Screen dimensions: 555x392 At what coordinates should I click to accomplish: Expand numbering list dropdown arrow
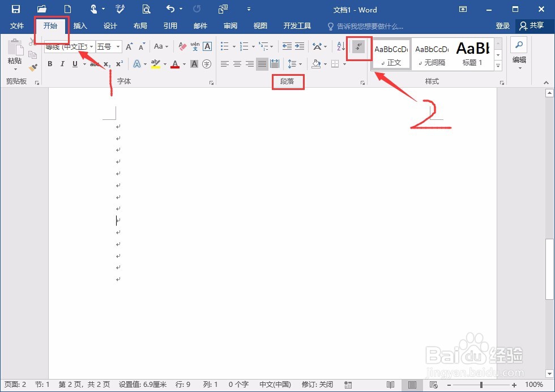[253, 46]
